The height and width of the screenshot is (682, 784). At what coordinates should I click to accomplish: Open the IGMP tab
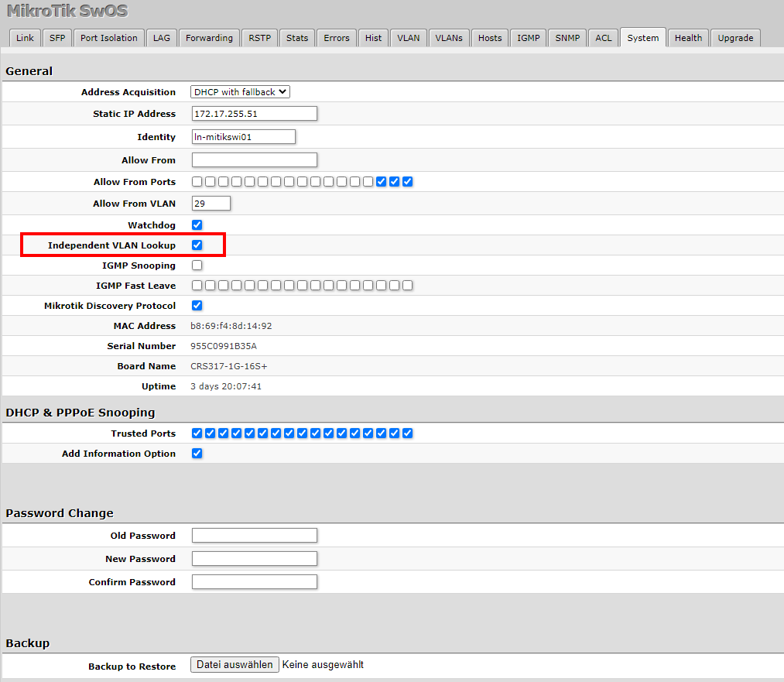[529, 38]
